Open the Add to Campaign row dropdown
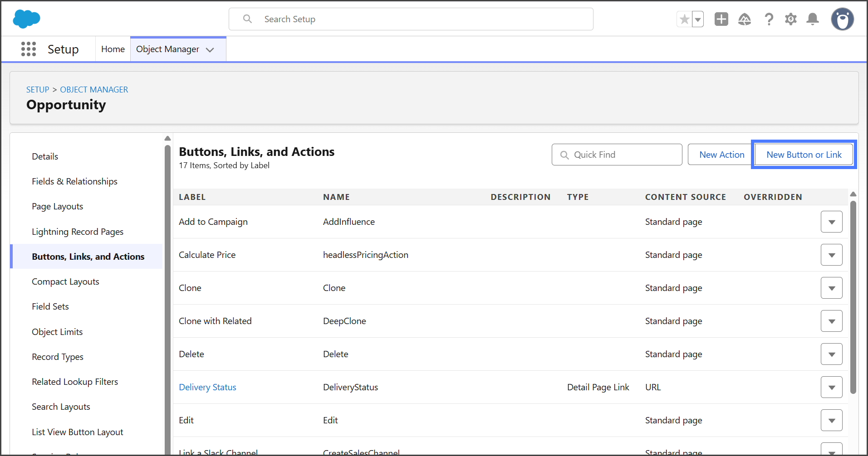The width and height of the screenshot is (868, 456). coord(831,222)
